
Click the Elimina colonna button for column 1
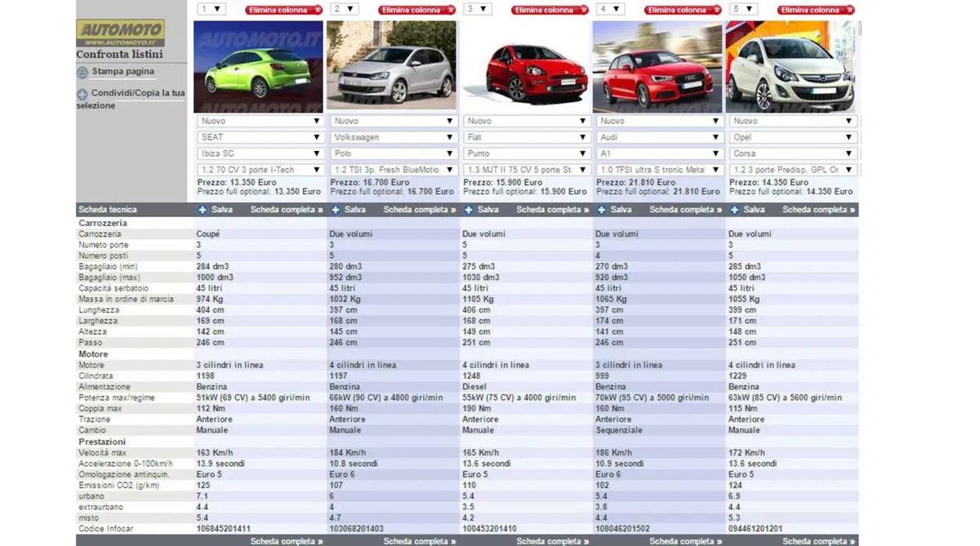[x=283, y=10]
